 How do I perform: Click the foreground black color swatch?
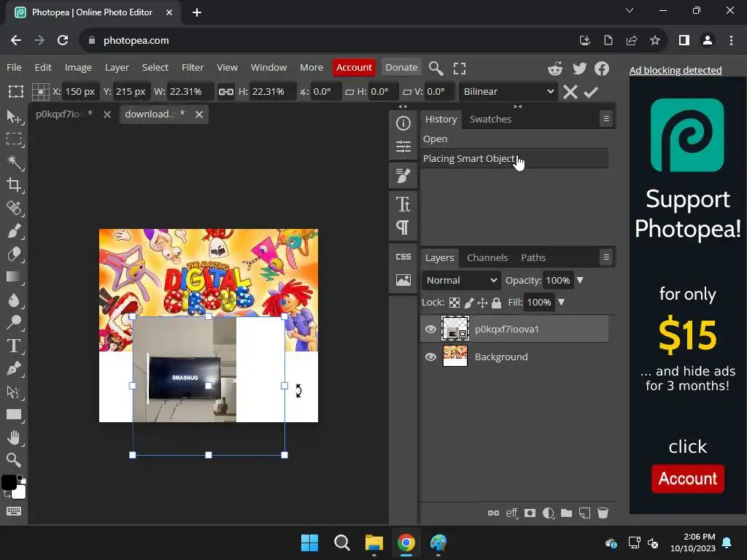(x=9, y=482)
